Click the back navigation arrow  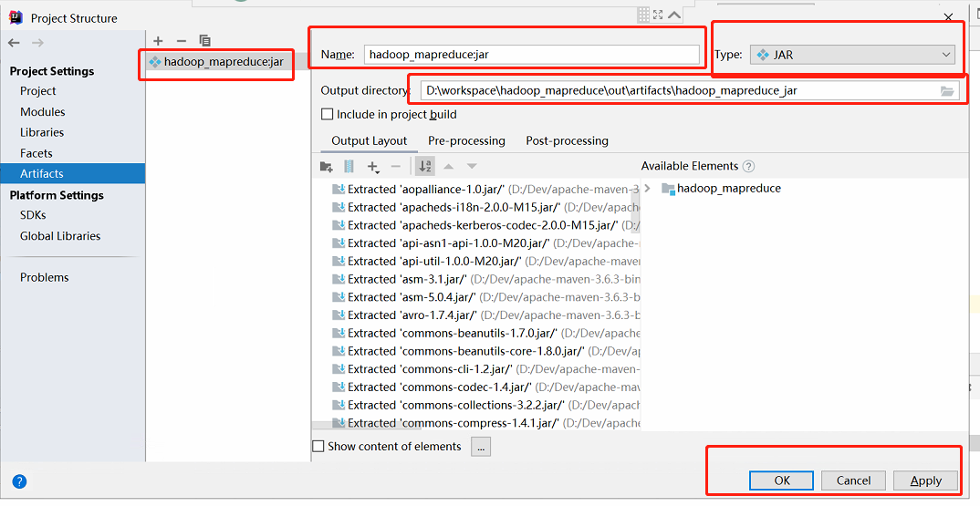14,43
